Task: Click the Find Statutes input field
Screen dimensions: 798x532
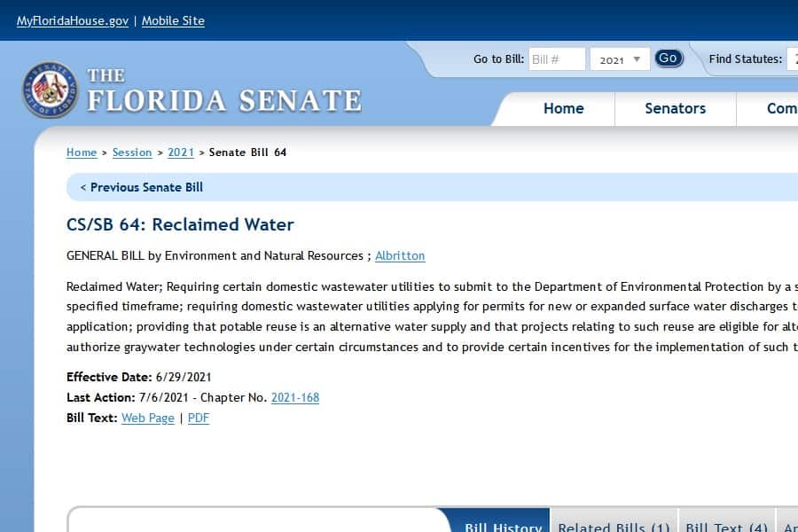Action: tap(792, 59)
